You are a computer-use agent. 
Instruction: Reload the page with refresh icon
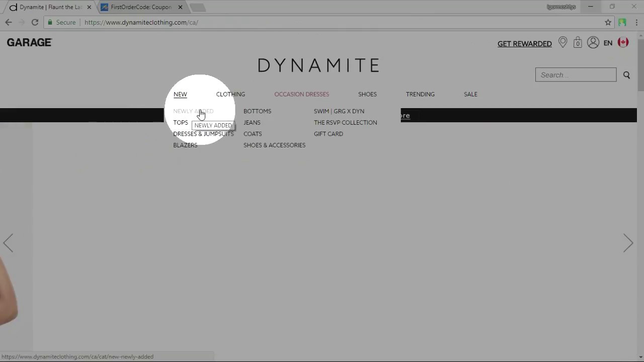tap(35, 22)
